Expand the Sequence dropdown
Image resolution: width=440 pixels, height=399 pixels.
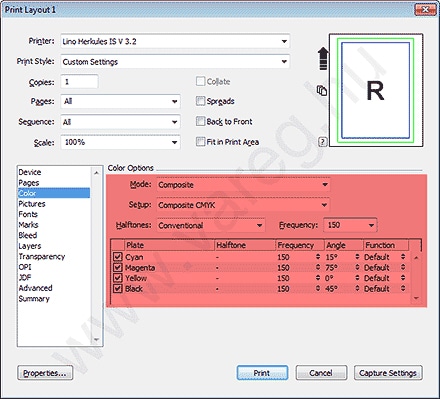(x=120, y=122)
